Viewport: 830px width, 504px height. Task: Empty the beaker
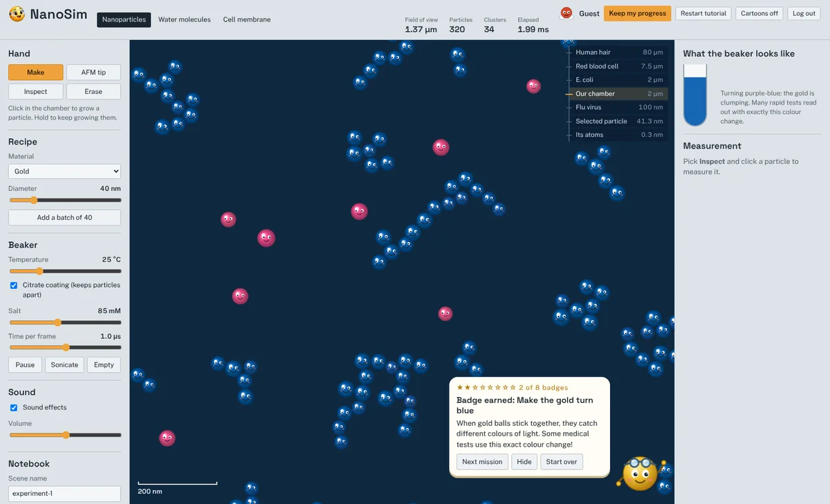[x=104, y=365]
